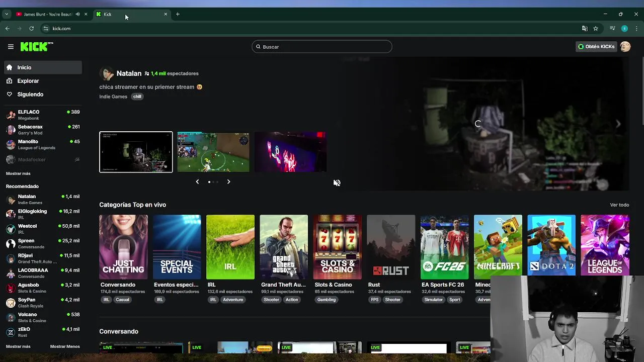Open LACOBRAAA channel in sidebar
This screenshot has width=644, height=362.
(43, 273)
